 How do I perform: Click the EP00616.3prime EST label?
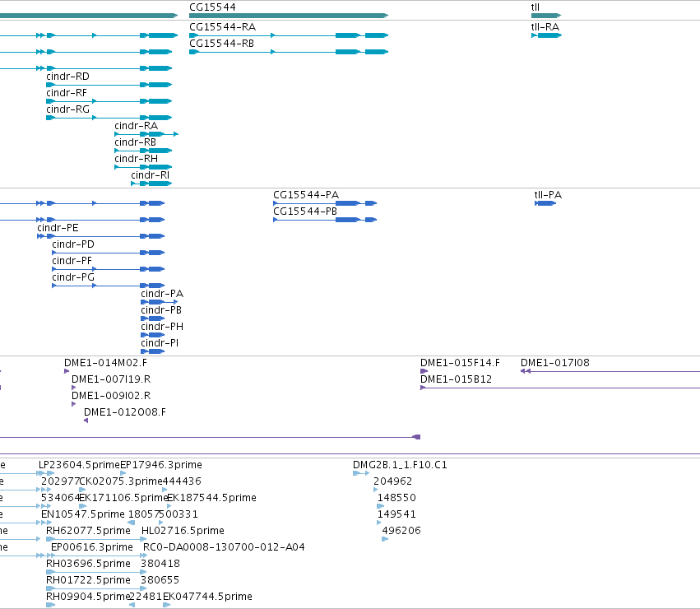coord(92,547)
